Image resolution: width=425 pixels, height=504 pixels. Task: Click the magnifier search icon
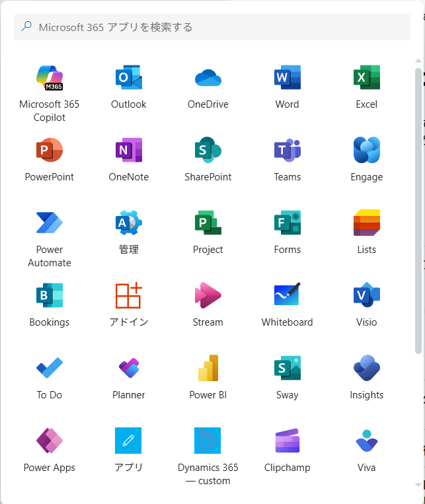(x=26, y=26)
